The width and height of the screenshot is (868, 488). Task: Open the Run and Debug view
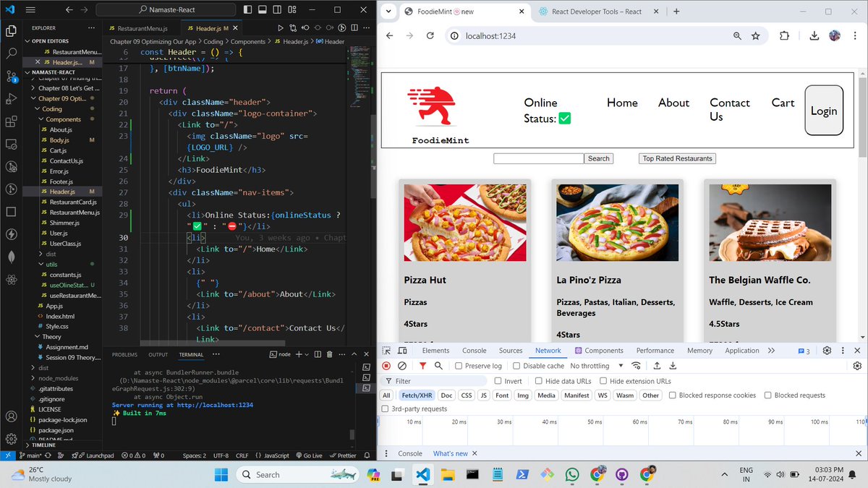(x=10, y=100)
